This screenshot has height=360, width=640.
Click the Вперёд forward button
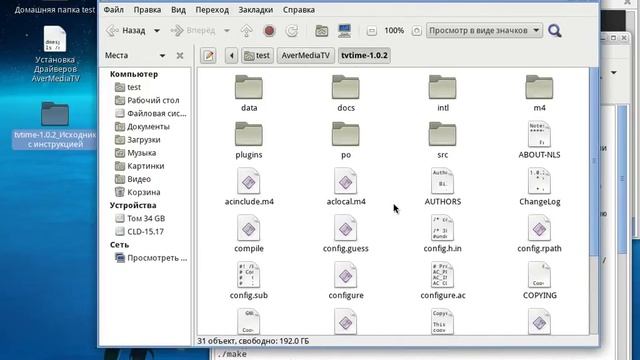(193, 31)
